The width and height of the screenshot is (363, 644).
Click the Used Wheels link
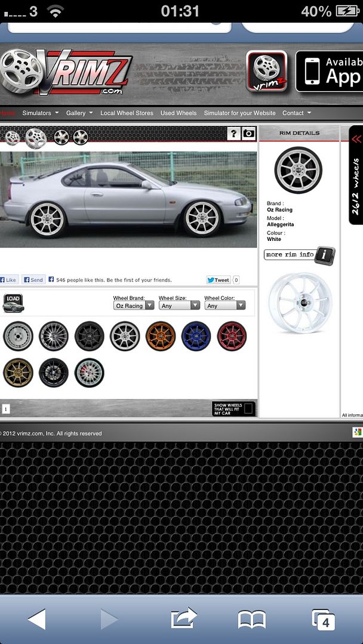pyautogui.click(x=179, y=113)
